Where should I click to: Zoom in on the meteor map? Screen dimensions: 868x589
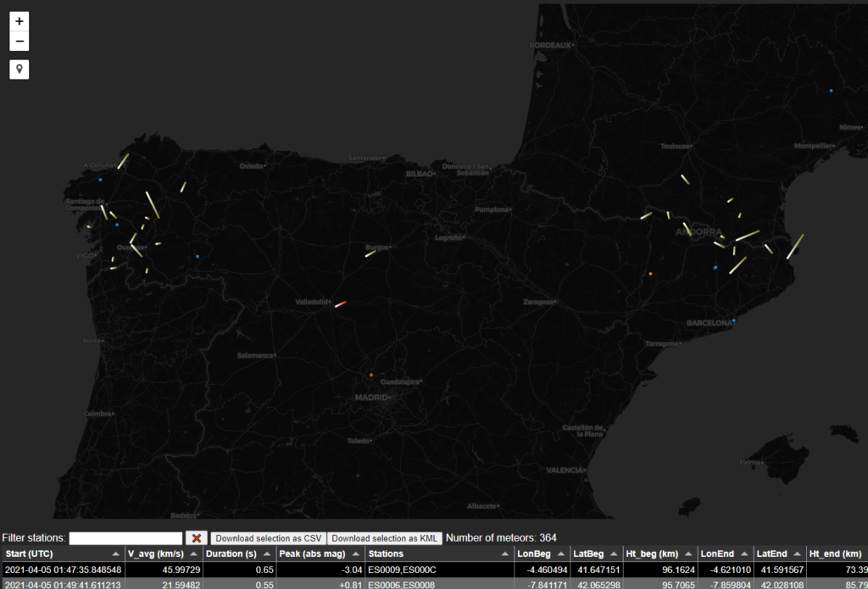pyautogui.click(x=19, y=20)
